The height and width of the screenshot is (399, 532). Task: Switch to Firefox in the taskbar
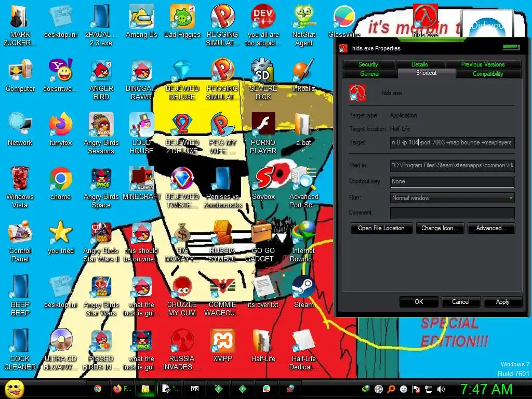point(122,389)
